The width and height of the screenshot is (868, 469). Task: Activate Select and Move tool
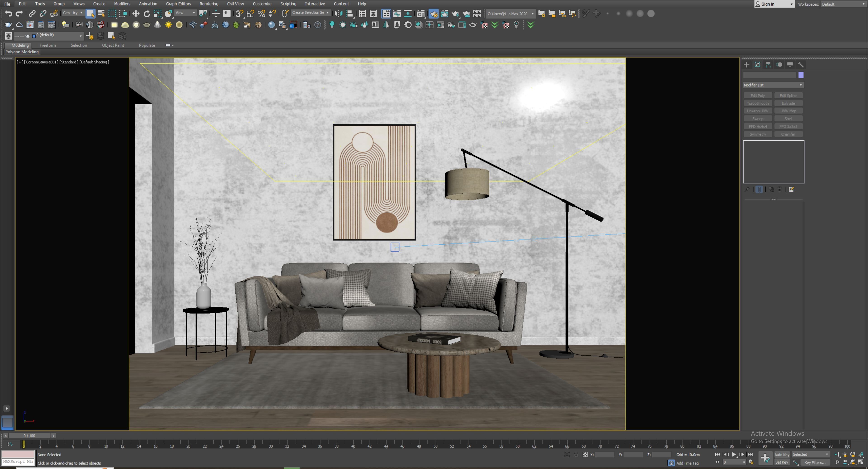pyautogui.click(x=136, y=14)
